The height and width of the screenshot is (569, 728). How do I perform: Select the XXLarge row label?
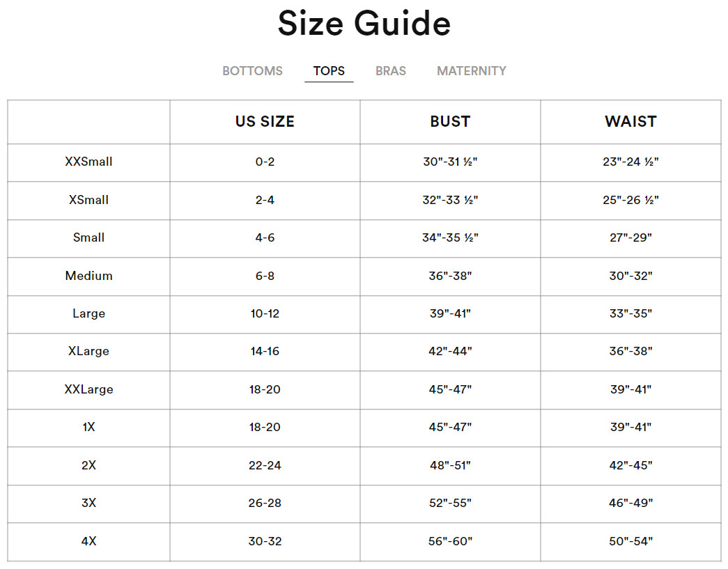tap(88, 389)
